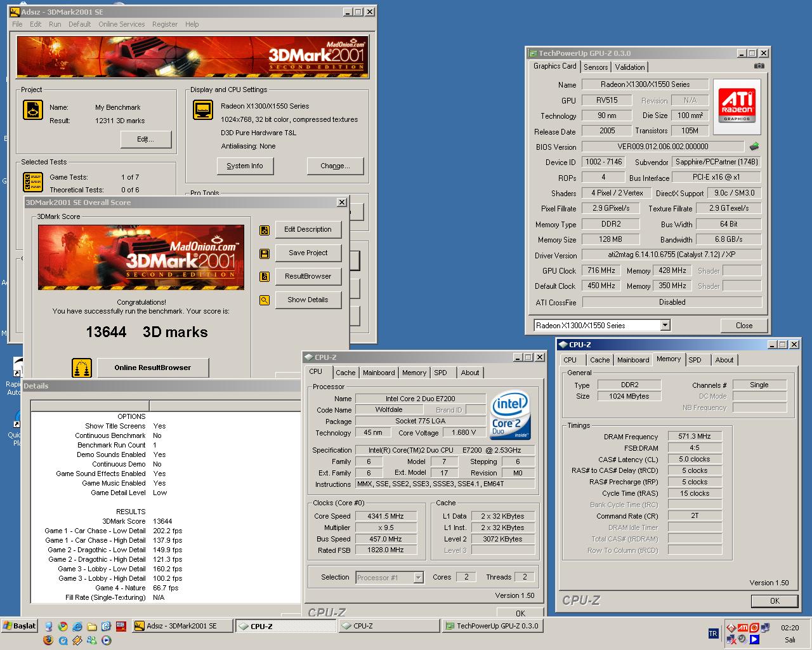Open Internet Explorer from the quick launch
The image size is (812, 650).
(77, 626)
